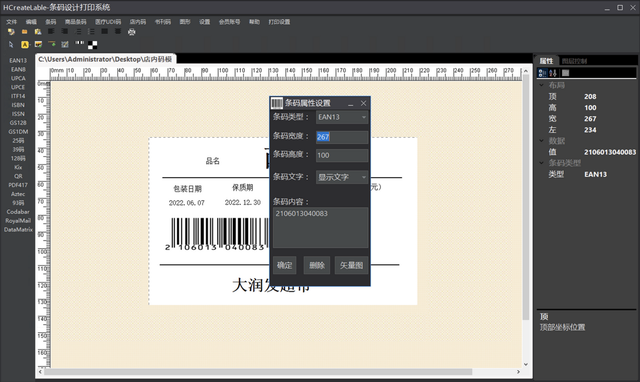Click the Property Pages icon in the properties panel
Image resolution: width=640 pixels, height=382 pixels.
565,73
